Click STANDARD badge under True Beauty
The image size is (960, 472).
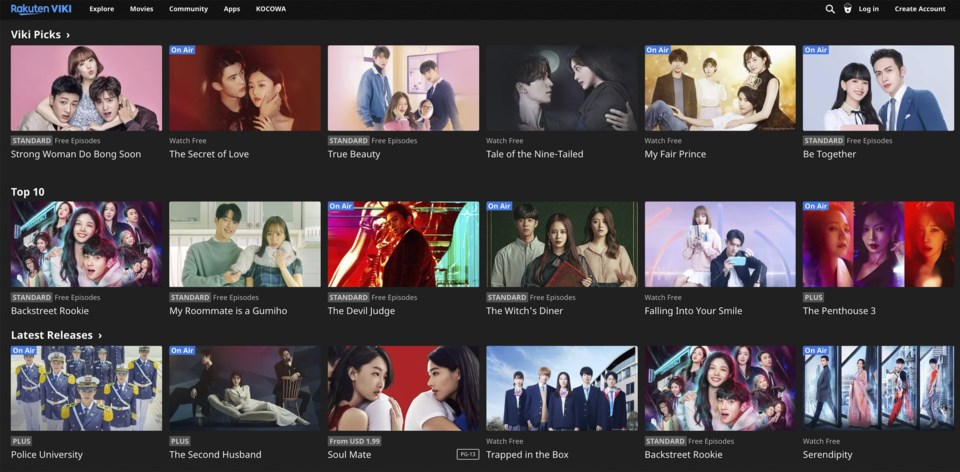pos(348,141)
